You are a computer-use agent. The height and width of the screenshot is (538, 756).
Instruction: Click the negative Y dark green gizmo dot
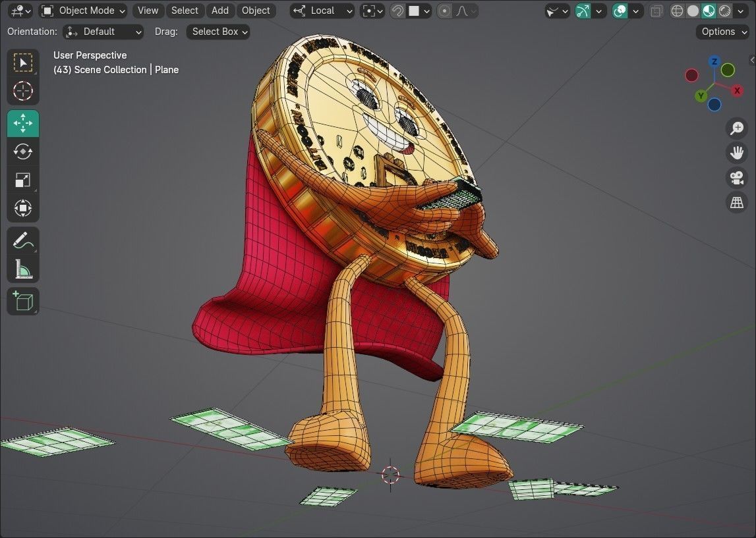[x=728, y=70]
